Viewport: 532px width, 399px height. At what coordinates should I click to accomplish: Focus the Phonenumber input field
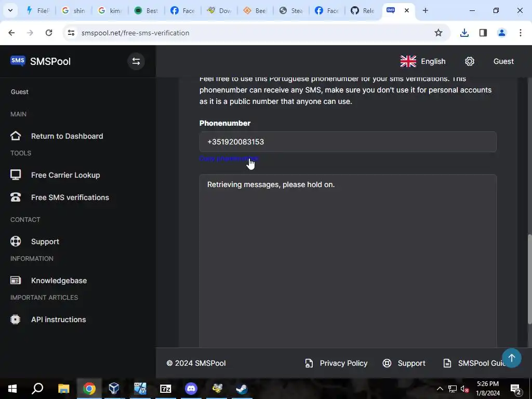tap(348, 142)
